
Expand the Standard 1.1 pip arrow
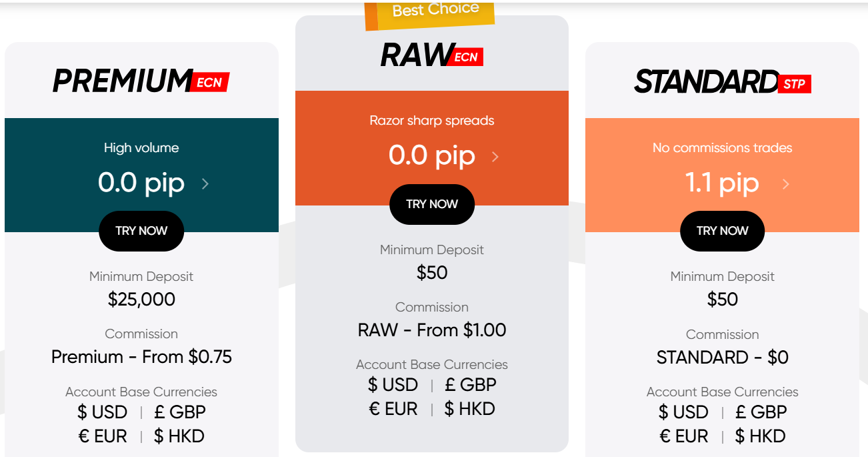[786, 183]
